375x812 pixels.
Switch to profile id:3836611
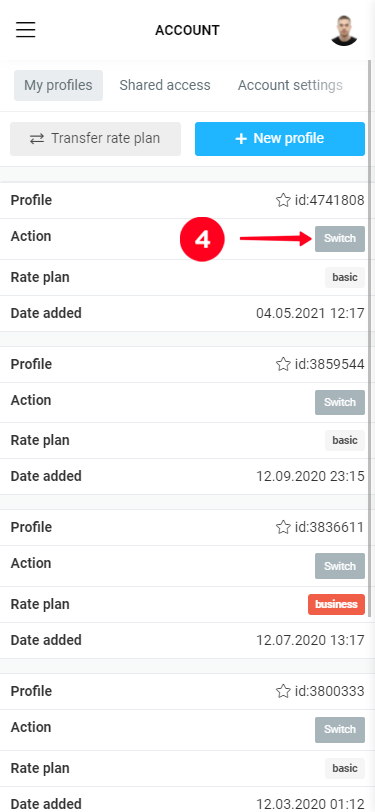[340, 566]
